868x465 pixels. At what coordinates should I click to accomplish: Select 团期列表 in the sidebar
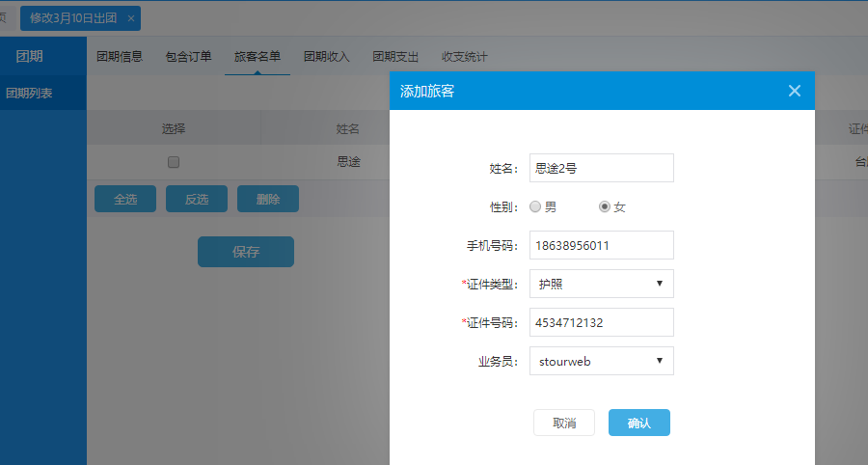click(30, 94)
